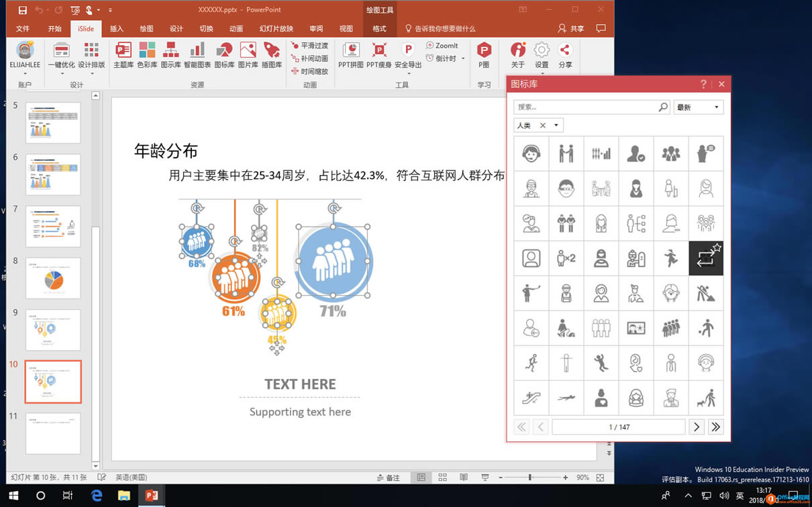
Task: Run PPT瘦身 to compress the presentation
Action: (x=379, y=56)
